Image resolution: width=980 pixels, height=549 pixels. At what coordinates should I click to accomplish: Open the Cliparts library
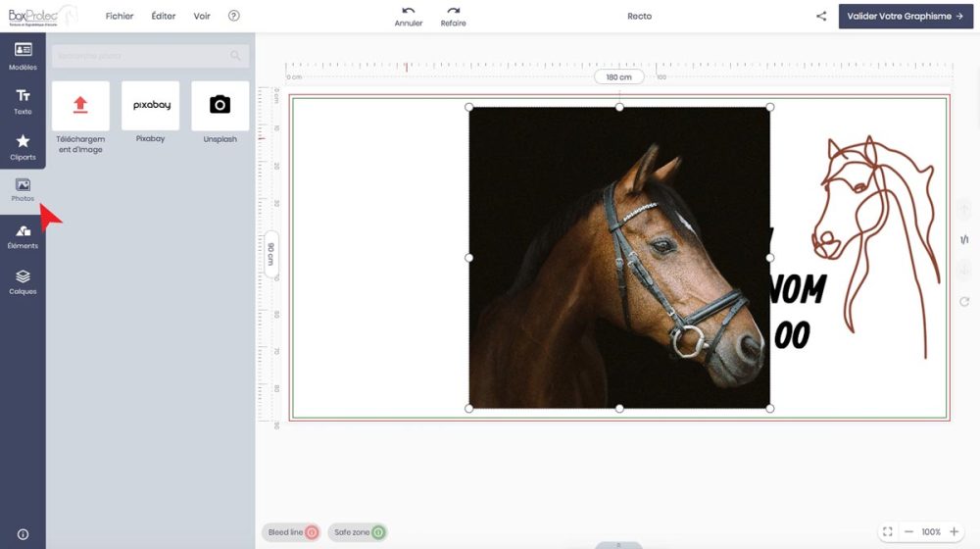click(x=23, y=147)
